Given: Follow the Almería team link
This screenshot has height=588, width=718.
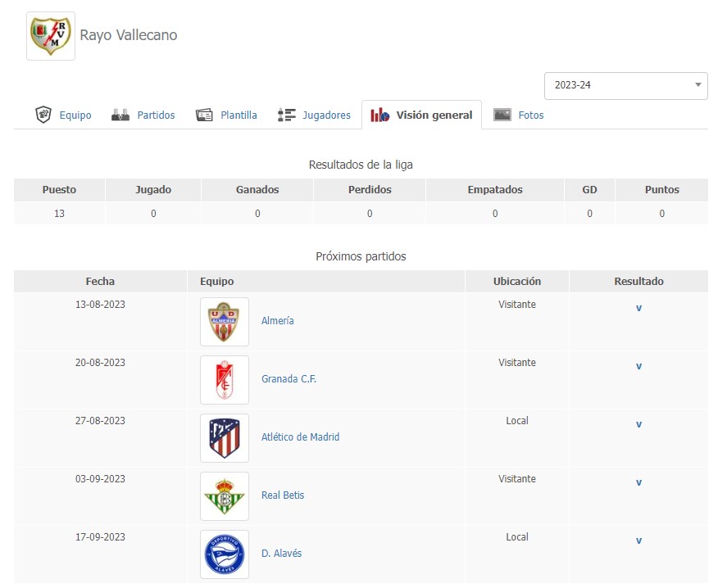Looking at the screenshot, I should coord(277,321).
